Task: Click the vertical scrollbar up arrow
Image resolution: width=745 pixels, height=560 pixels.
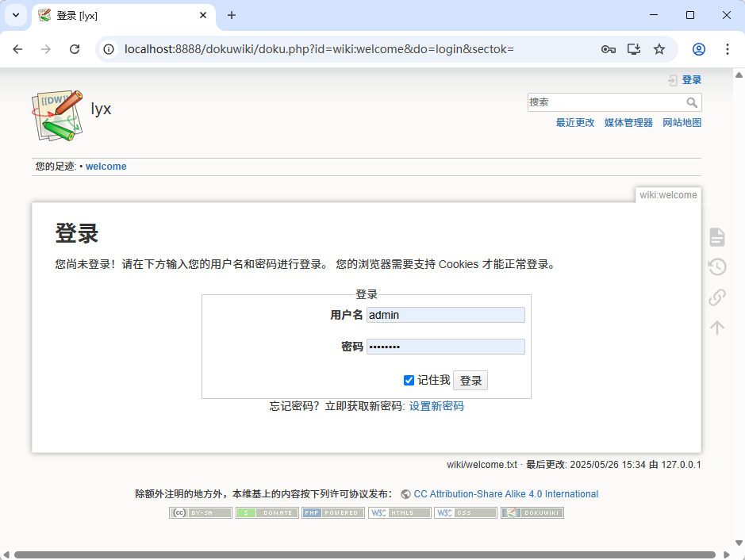Action: click(x=739, y=75)
